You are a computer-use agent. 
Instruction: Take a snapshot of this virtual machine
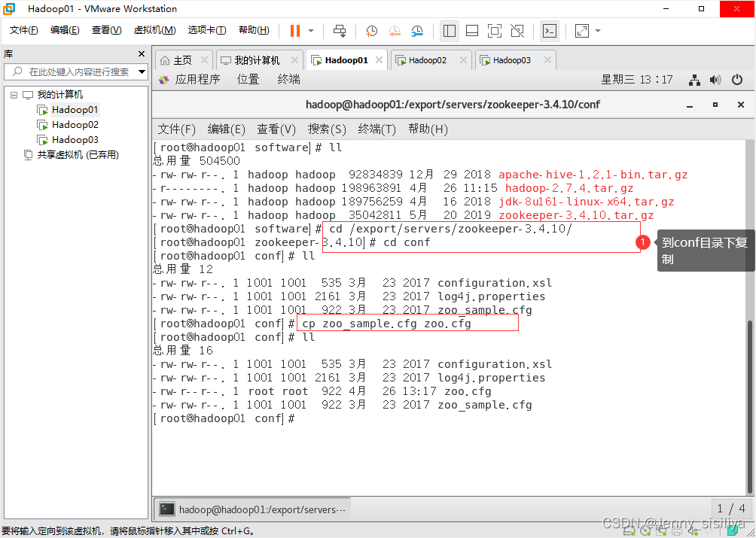[371, 31]
